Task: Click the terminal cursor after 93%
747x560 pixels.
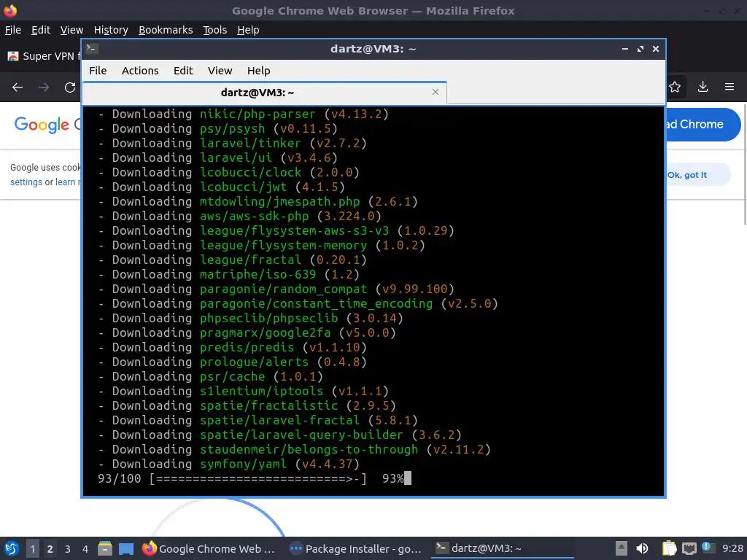Action: tap(408, 478)
